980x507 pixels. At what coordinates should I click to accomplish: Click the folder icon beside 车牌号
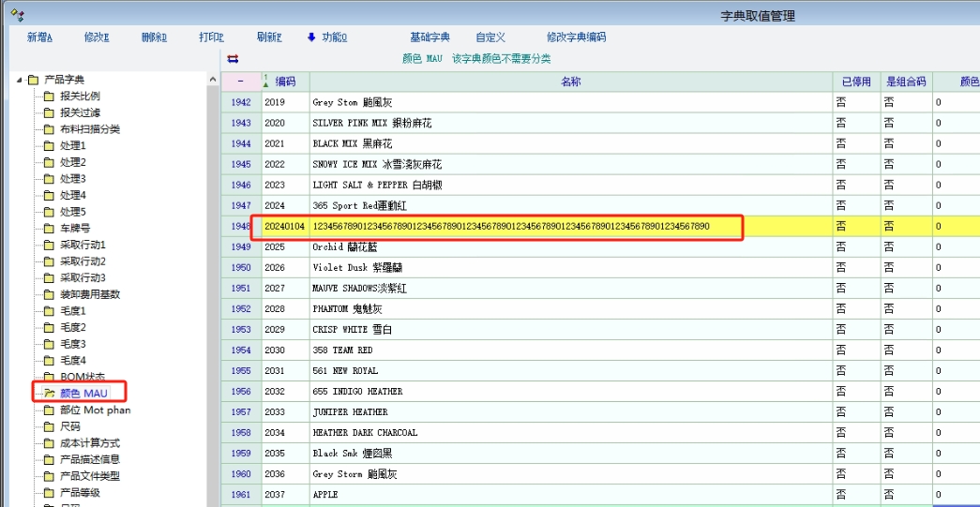(49, 228)
